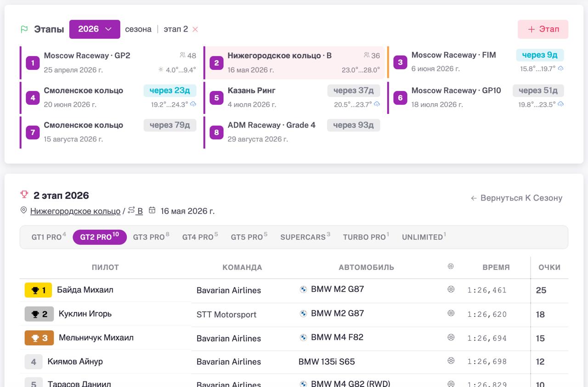Click the track configuration route icon
The image size is (588, 387).
tap(131, 210)
